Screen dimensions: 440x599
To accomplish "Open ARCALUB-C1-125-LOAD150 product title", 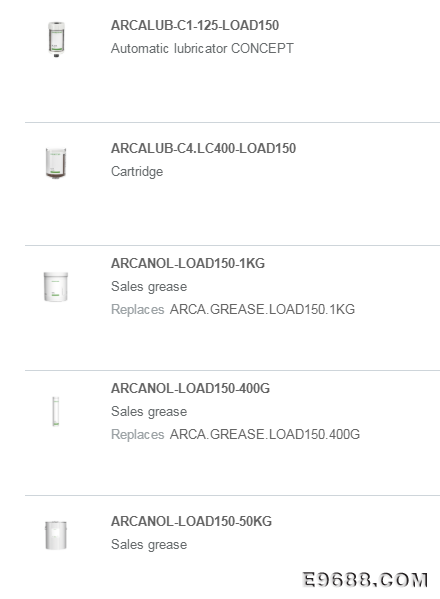I will click(195, 26).
